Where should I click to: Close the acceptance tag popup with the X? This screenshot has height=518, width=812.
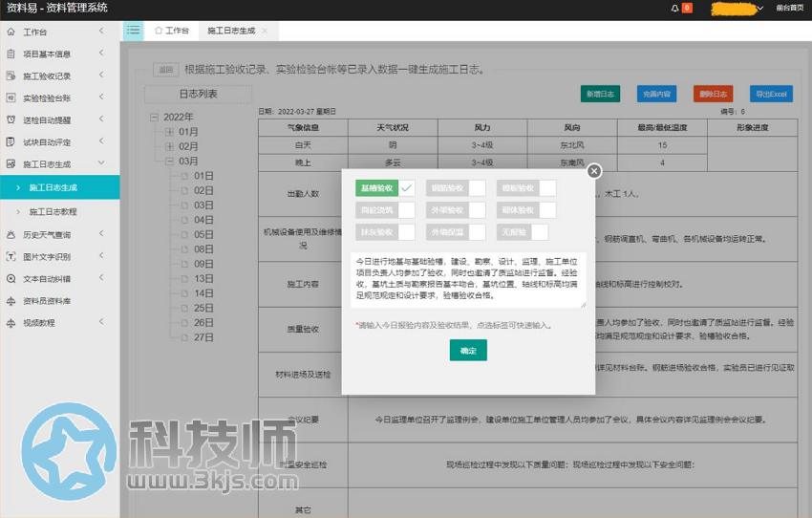(594, 171)
